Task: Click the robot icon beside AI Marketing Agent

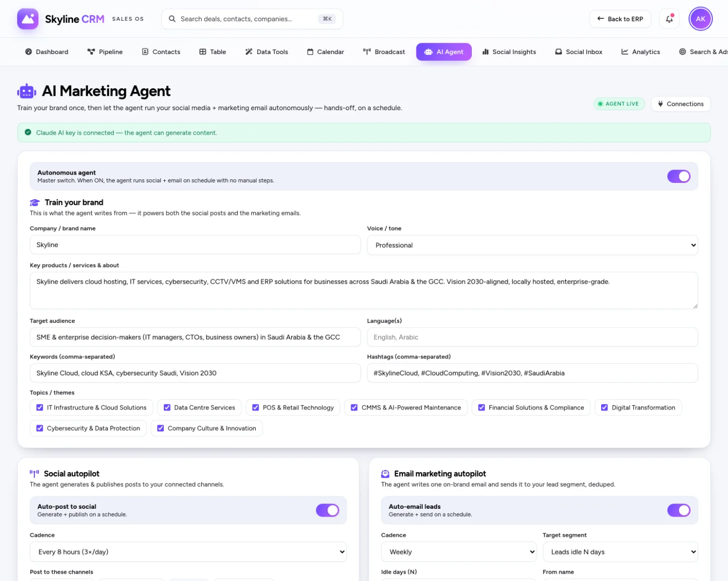Action: pos(27,91)
